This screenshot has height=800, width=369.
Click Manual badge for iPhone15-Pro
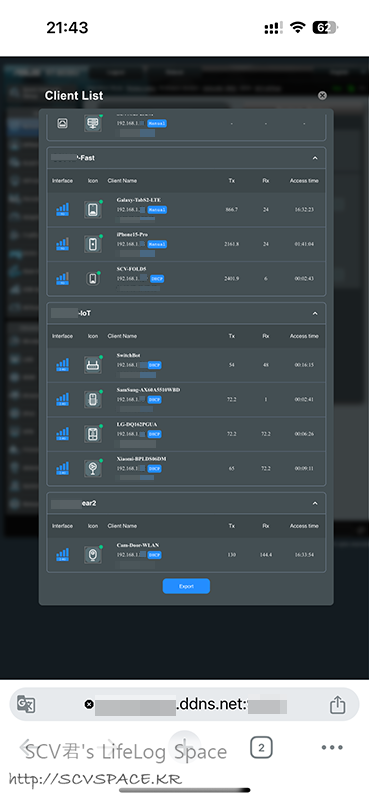pyautogui.click(x=157, y=244)
